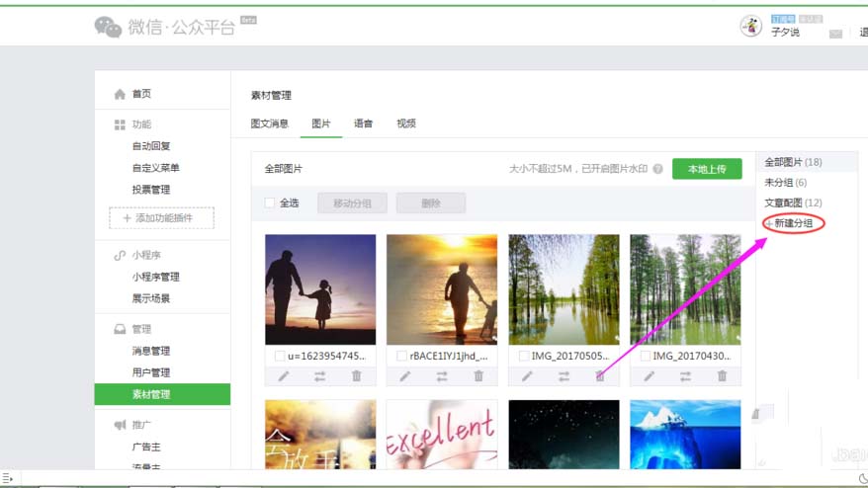Move image rBACE1IYJ1jhd to another group
This screenshot has height=488, width=868.
442,376
